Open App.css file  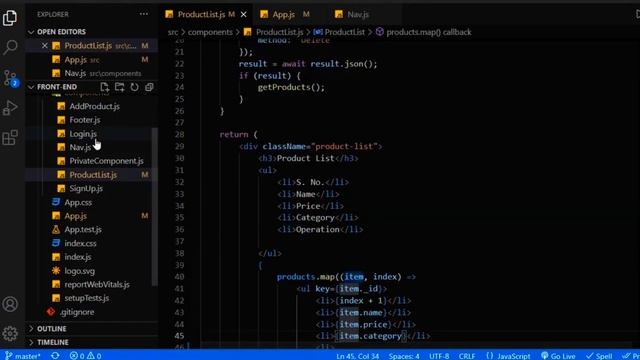click(x=78, y=202)
